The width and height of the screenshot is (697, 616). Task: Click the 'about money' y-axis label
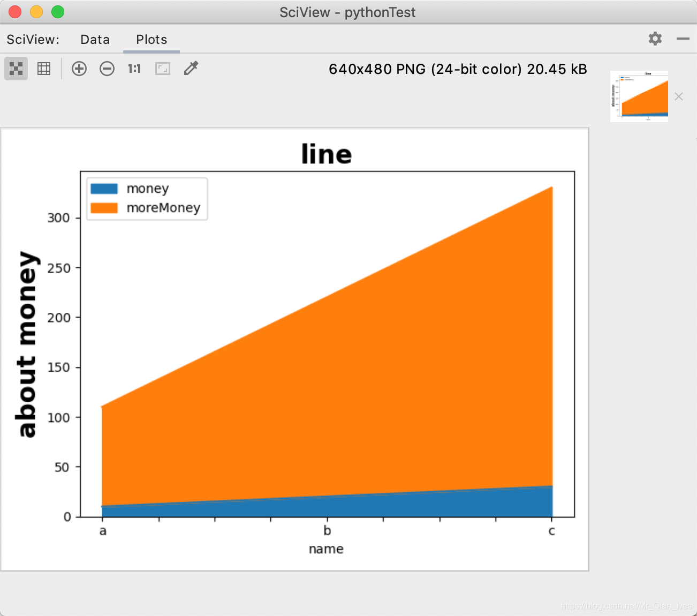[27, 344]
